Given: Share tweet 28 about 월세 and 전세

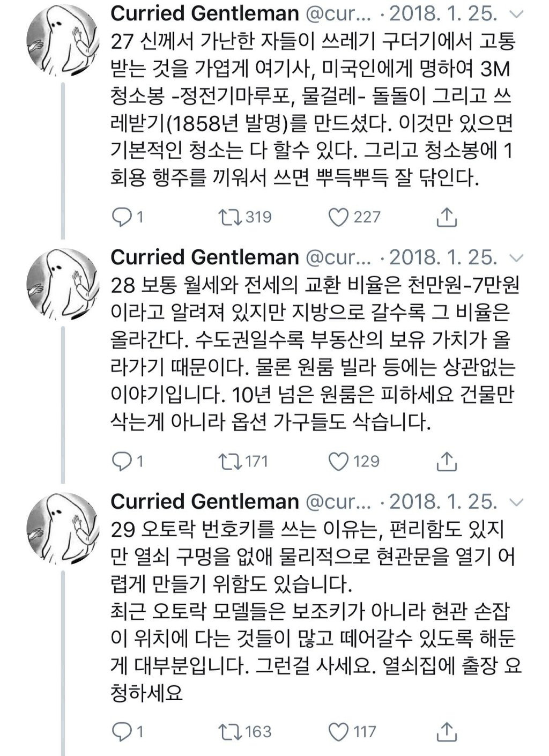Looking at the screenshot, I should [447, 461].
